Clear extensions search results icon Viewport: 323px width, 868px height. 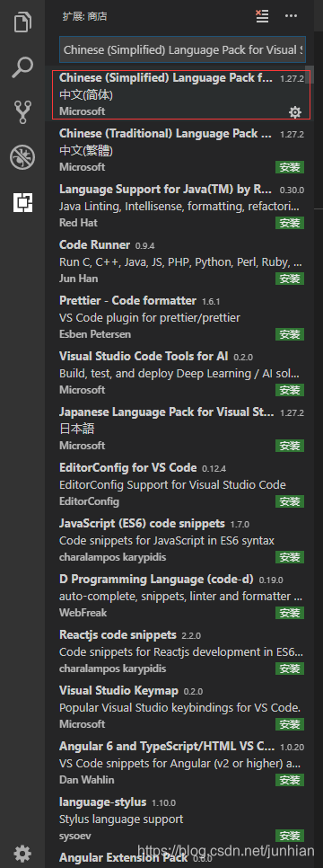262,16
